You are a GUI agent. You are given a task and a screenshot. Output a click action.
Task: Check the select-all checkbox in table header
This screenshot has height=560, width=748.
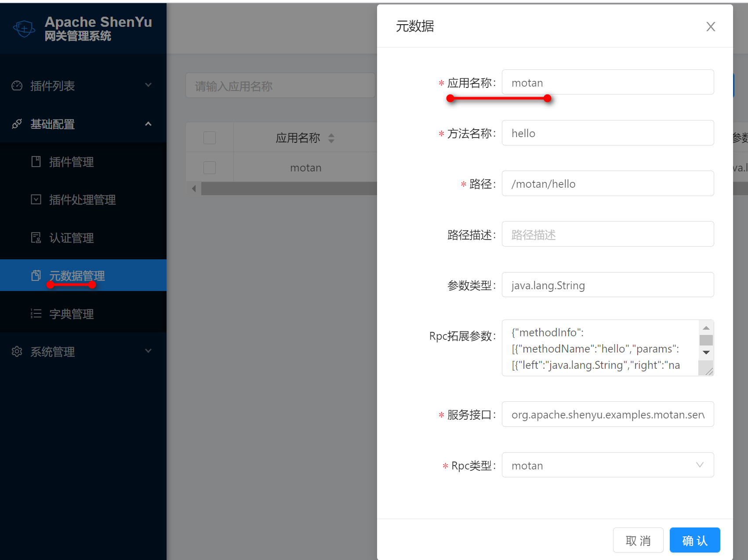(x=209, y=138)
